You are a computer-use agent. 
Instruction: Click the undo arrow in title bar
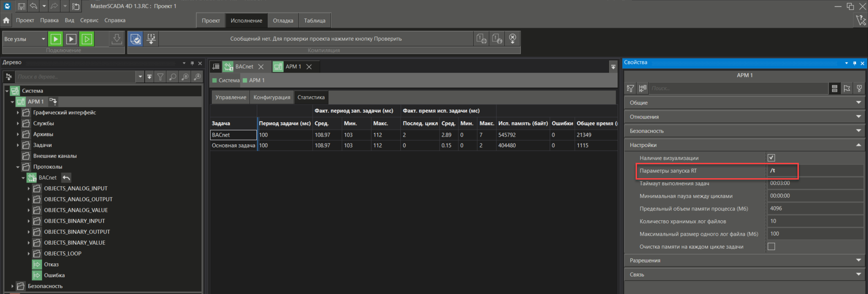[33, 6]
